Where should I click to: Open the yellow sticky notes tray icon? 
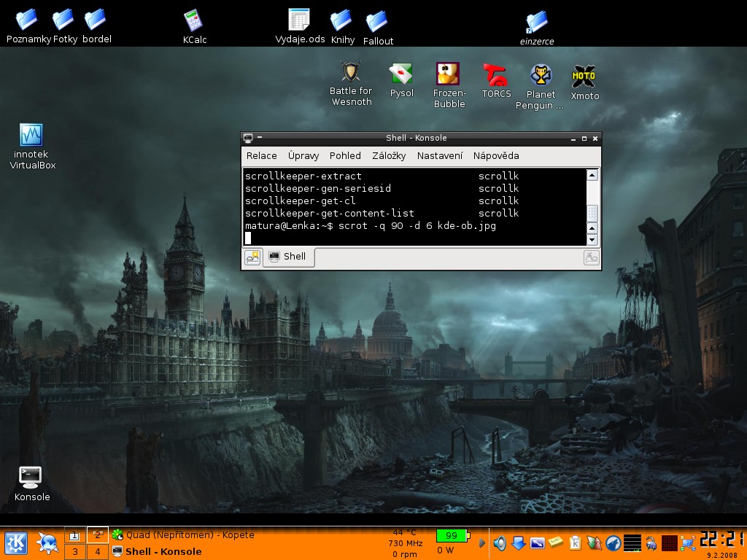556,542
